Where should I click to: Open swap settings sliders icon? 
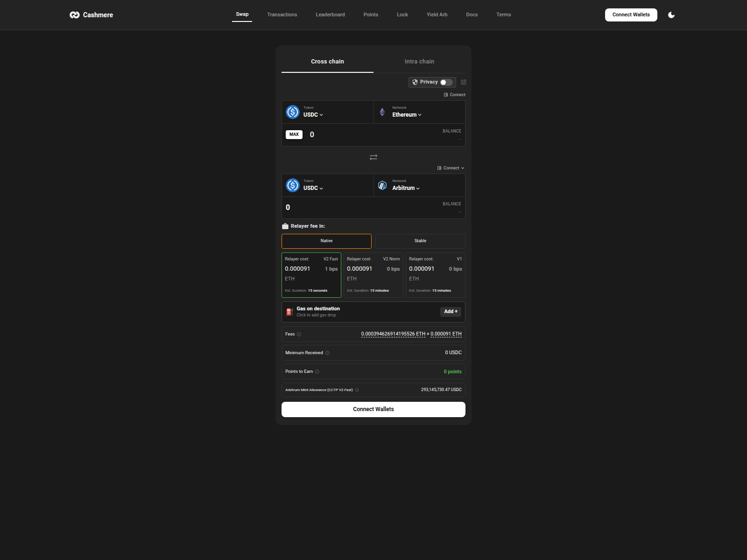464,82
